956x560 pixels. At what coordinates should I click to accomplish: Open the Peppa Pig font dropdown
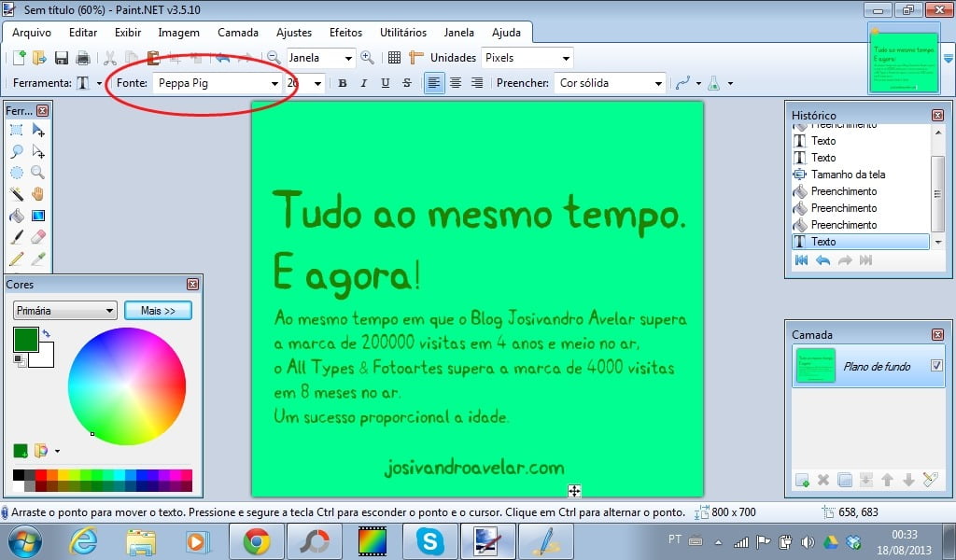(274, 83)
